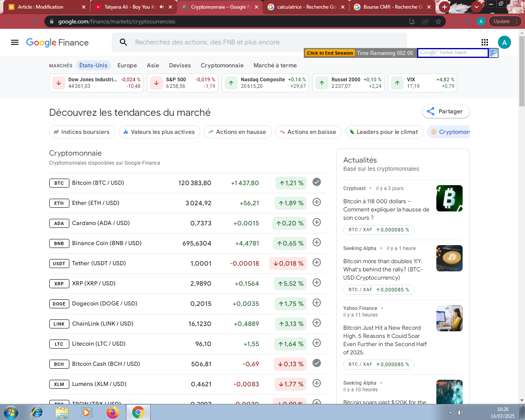525x420 pixels.
Task: Click the volume icon in system tray
Action: pyautogui.click(x=461, y=413)
